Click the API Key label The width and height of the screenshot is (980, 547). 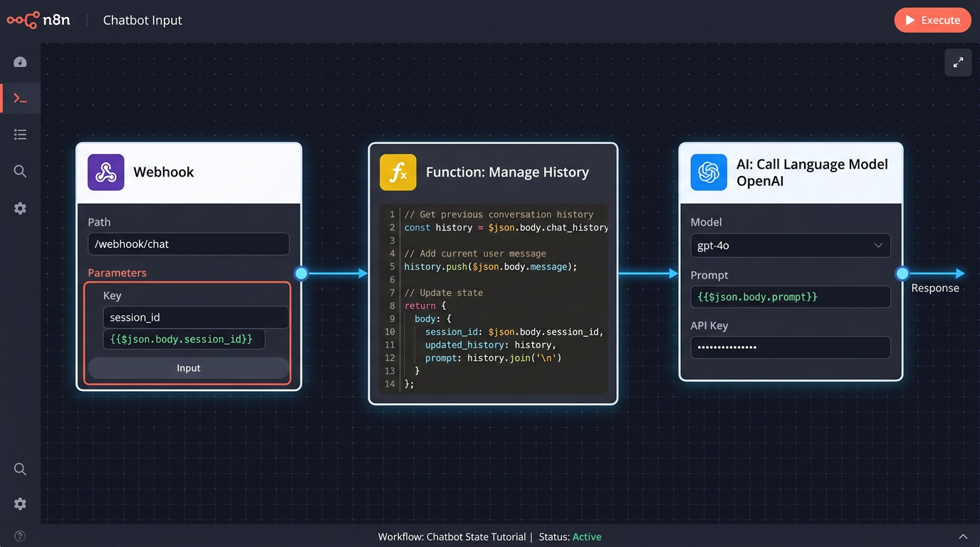point(709,325)
